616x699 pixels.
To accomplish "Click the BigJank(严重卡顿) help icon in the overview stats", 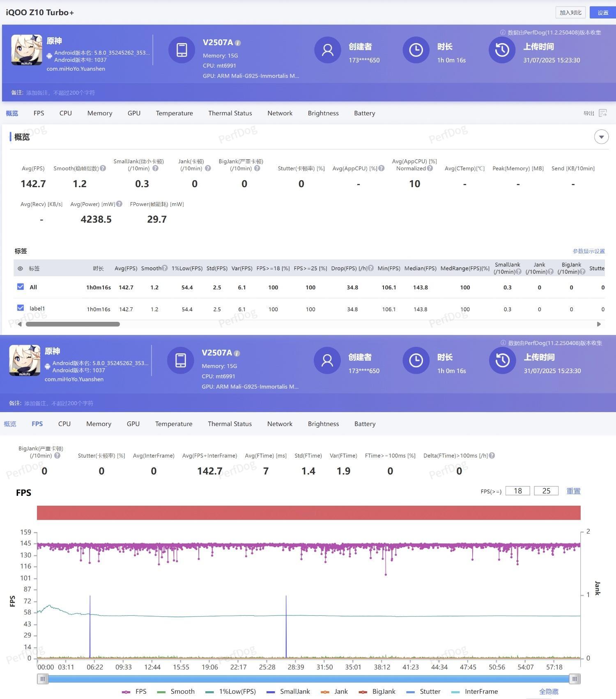I will (x=257, y=168).
